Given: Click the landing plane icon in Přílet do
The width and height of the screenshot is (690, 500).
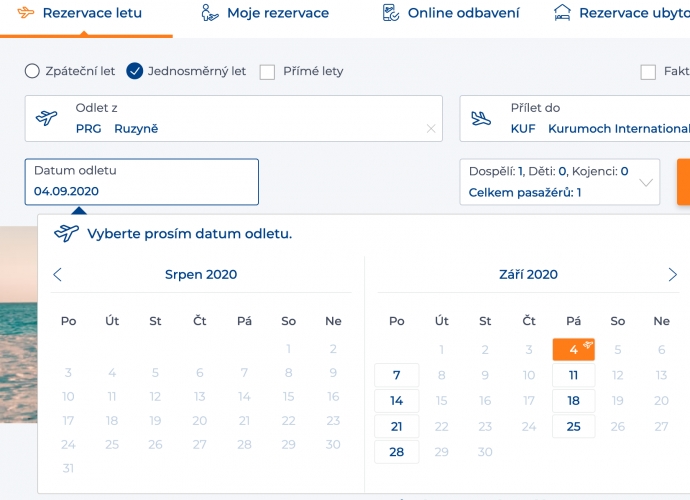Looking at the screenshot, I should [x=481, y=118].
